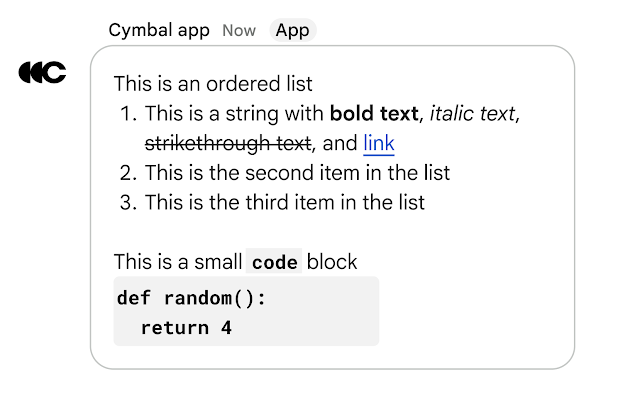Image resolution: width=640 pixels, height=403 pixels.
Task: Click the return 4 code line
Action: [186, 327]
